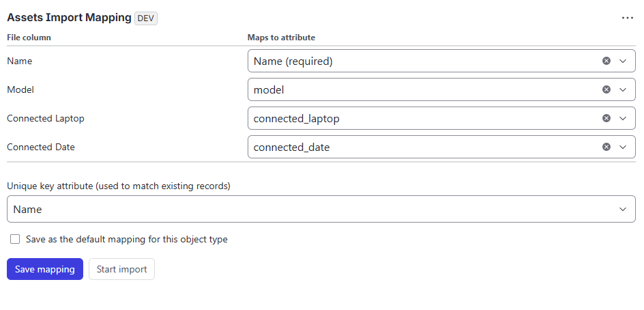Select the Connected Date file column label
This screenshot has width=644, height=310.
(x=41, y=147)
